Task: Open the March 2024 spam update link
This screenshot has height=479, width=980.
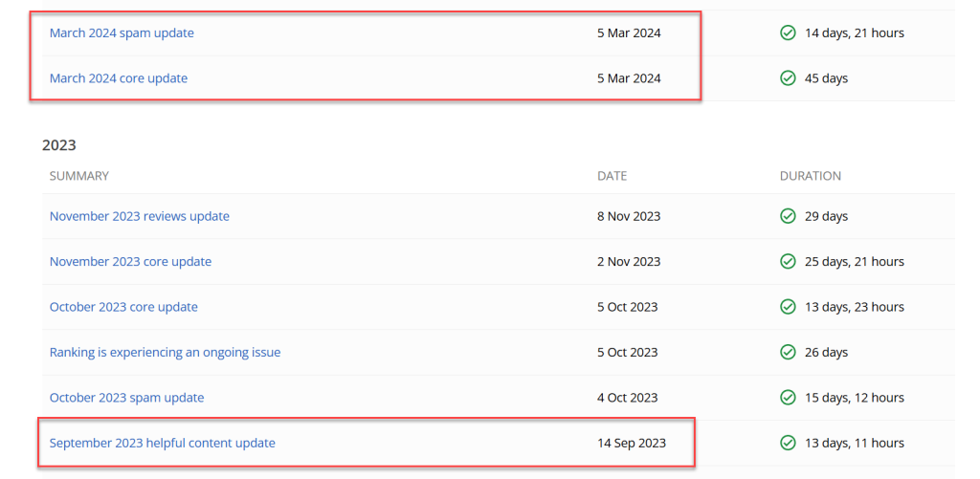Action: pyautogui.click(x=122, y=33)
